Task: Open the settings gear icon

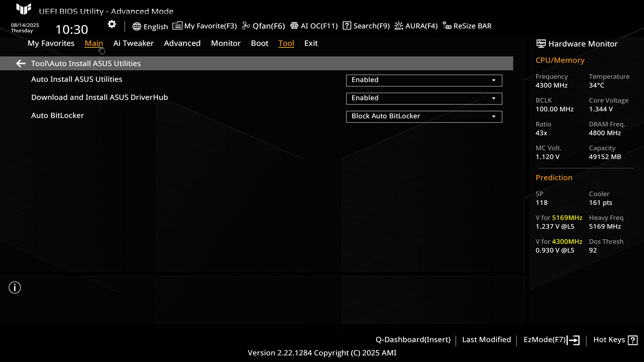Action: [x=112, y=24]
